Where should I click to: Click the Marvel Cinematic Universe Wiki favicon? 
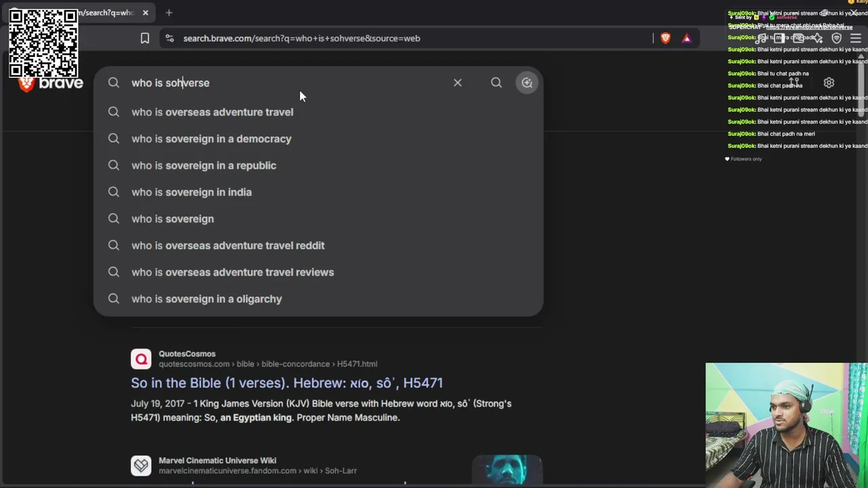pos(141,466)
